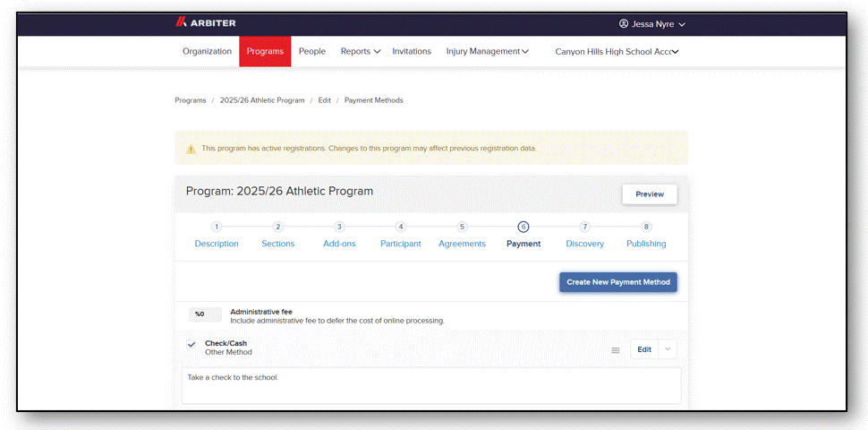Viewport: 868px width, 430px height.
Task: Select the Payment step label
Action: click(523, 244)
